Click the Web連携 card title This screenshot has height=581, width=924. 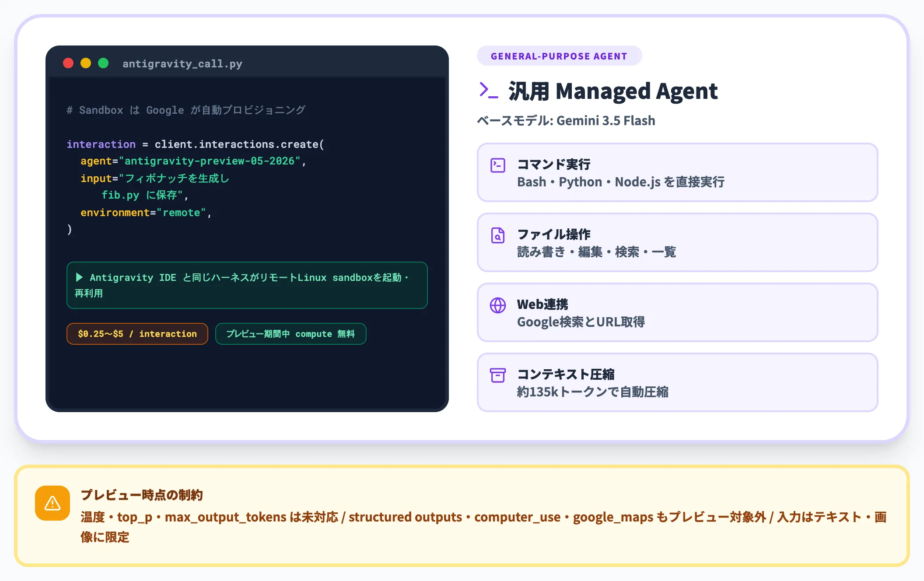542,304
